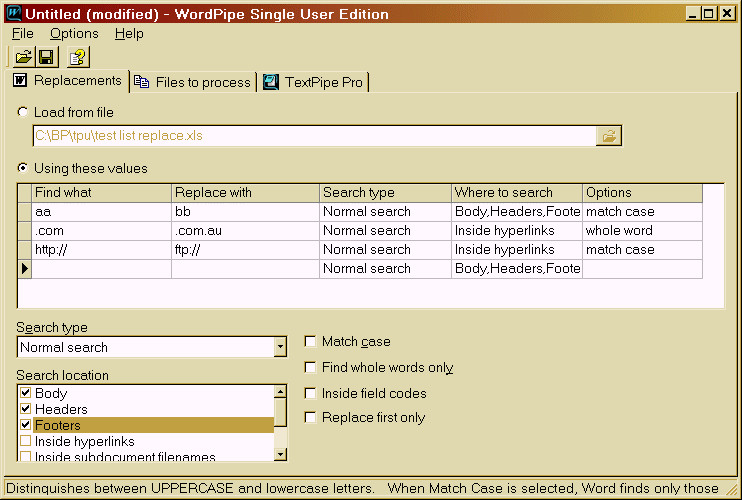Switch to the Files to process tab

click(193, 82)
